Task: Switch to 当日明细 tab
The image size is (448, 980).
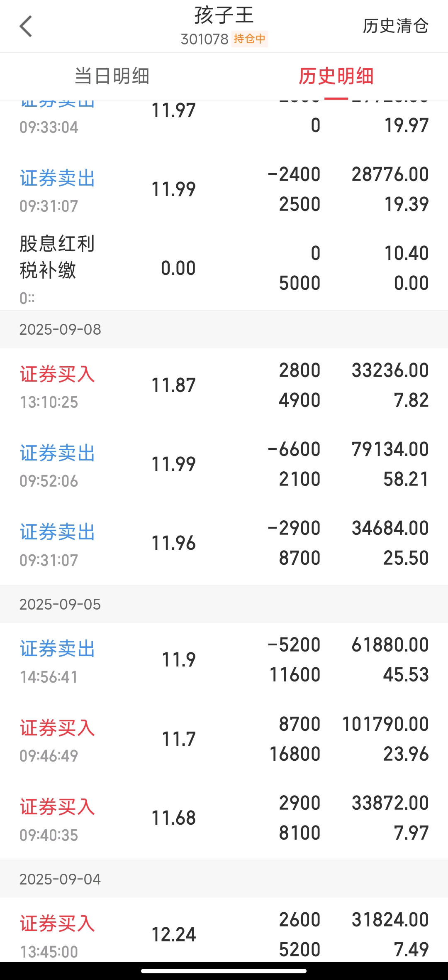Action: point(112,76)
